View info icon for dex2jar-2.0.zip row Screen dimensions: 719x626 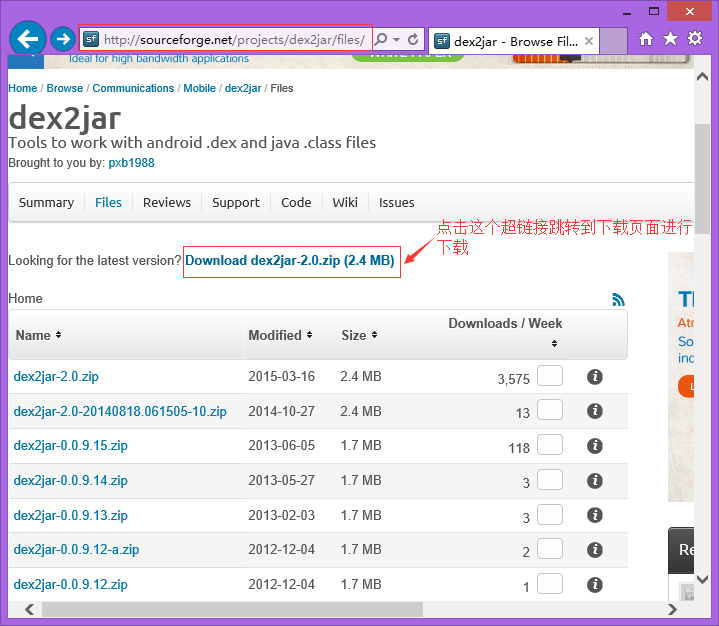(x=594, y=377)
